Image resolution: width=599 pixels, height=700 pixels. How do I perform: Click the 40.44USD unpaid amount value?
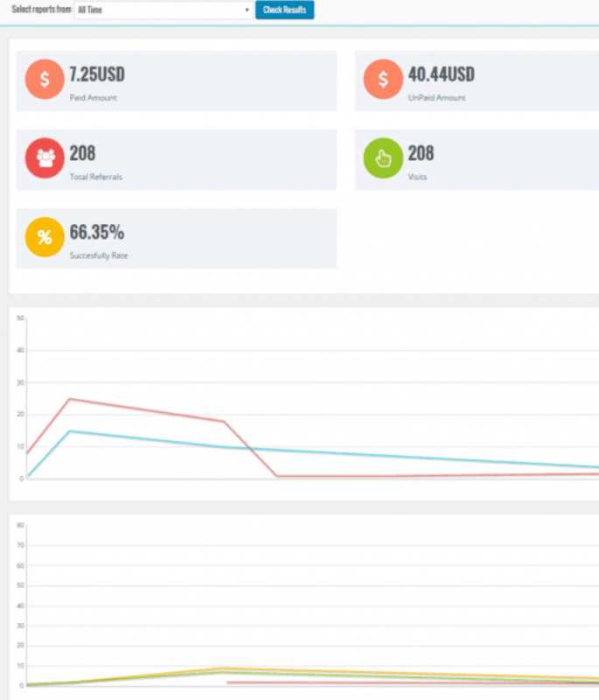[x=442, y=74]
